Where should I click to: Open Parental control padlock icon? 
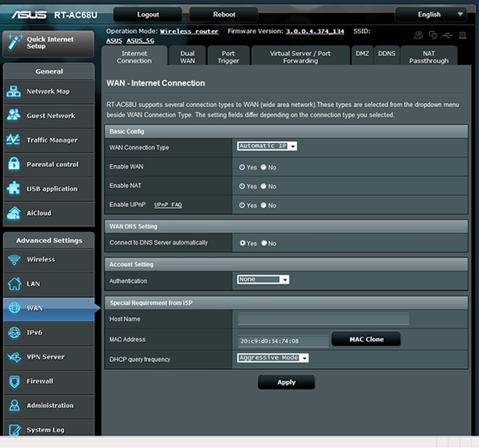14,164
